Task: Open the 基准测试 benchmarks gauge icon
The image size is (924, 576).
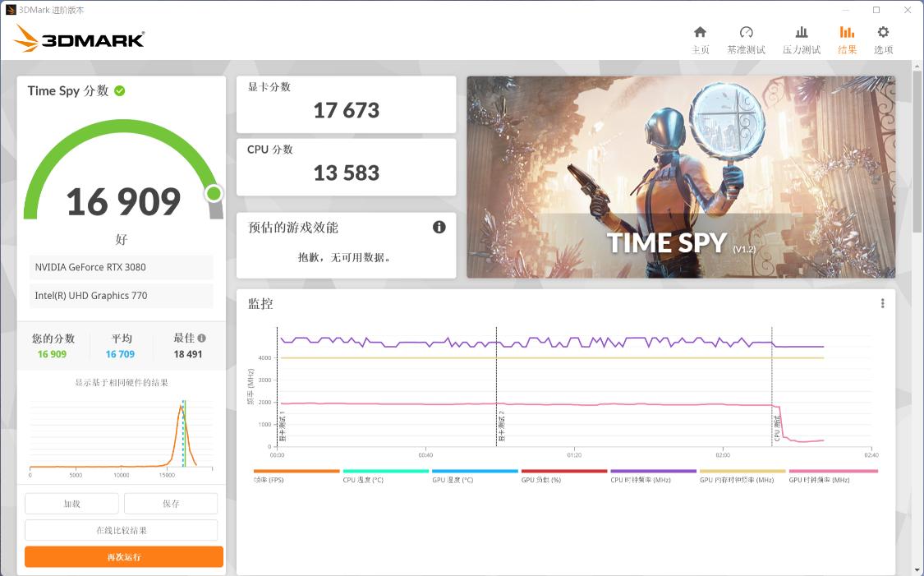Action: tap(746, 33)
